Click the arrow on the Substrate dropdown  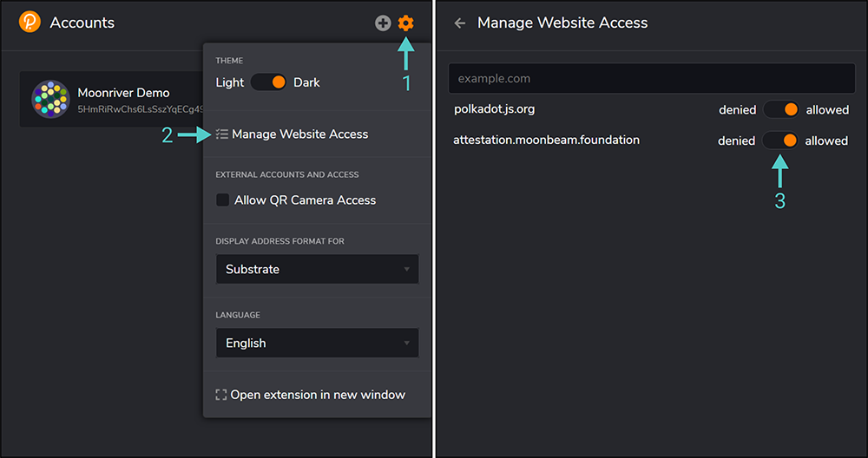(x=406, y=270)
